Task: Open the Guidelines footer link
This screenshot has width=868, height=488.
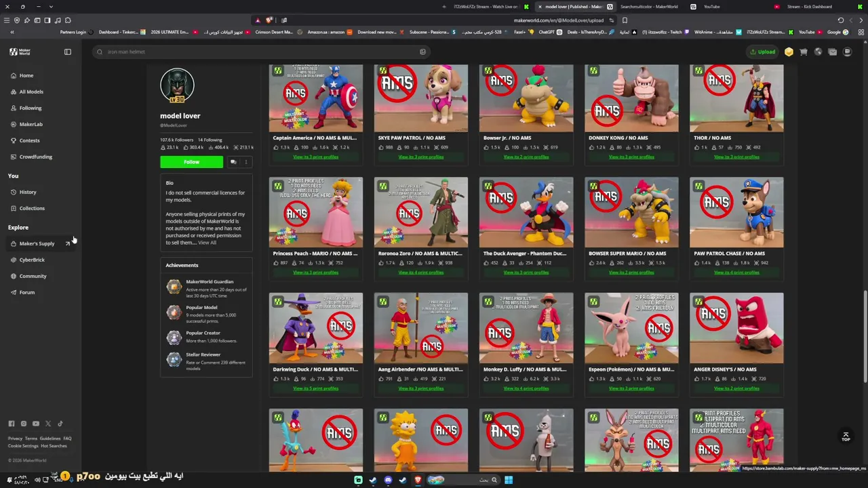Action: (50, 439)
